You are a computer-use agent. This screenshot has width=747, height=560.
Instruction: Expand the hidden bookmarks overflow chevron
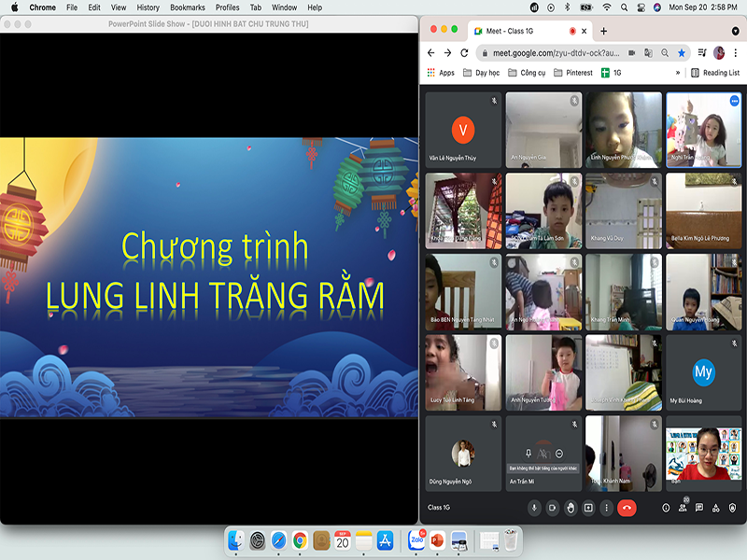tap(678, 73)
